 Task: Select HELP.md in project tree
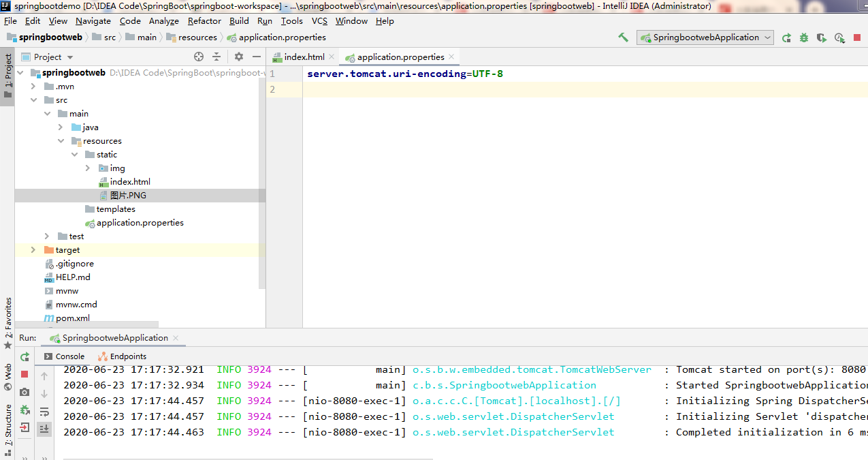[x=67, y=277]
